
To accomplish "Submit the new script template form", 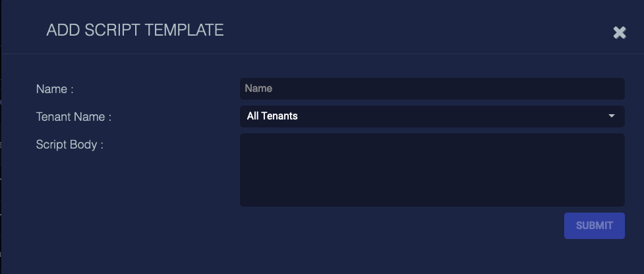I will click(x=594, y=226).
